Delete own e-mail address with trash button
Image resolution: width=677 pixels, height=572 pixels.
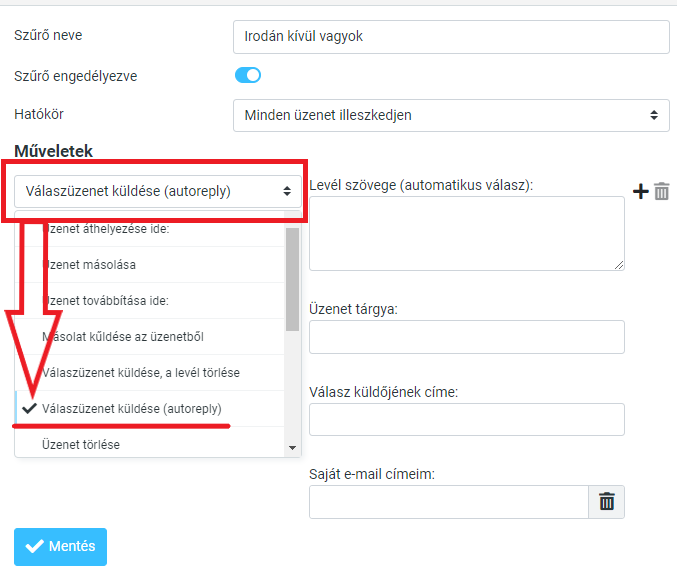[606, 502]
